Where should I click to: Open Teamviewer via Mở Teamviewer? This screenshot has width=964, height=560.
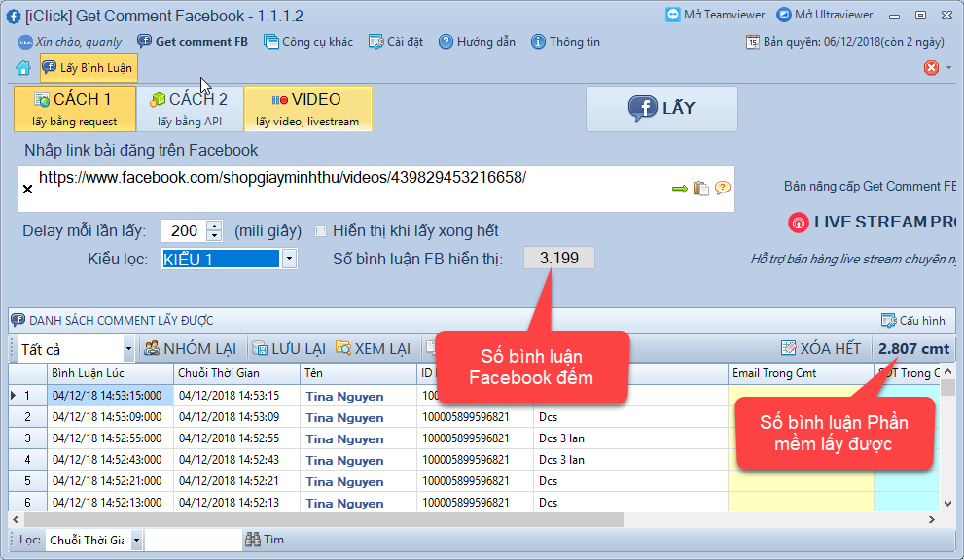715,15
